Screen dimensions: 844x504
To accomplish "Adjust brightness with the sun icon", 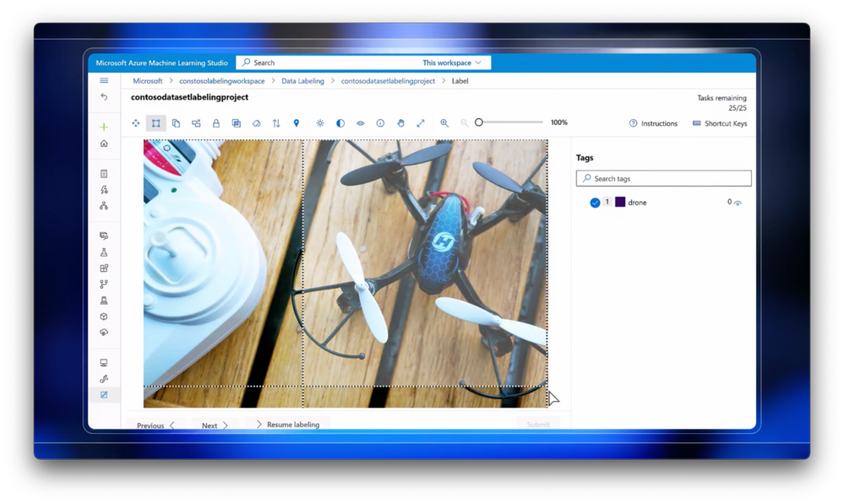I will 320,123.
